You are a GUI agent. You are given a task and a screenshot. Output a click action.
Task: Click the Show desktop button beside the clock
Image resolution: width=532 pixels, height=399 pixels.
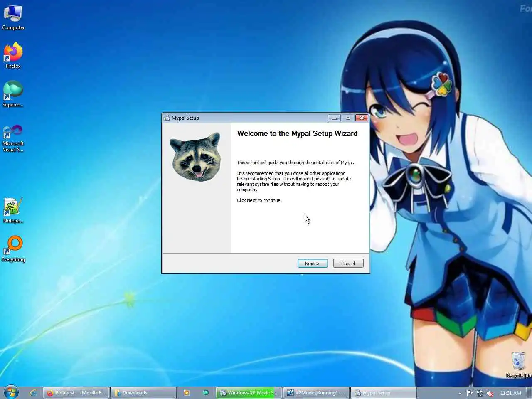point(529,393)
